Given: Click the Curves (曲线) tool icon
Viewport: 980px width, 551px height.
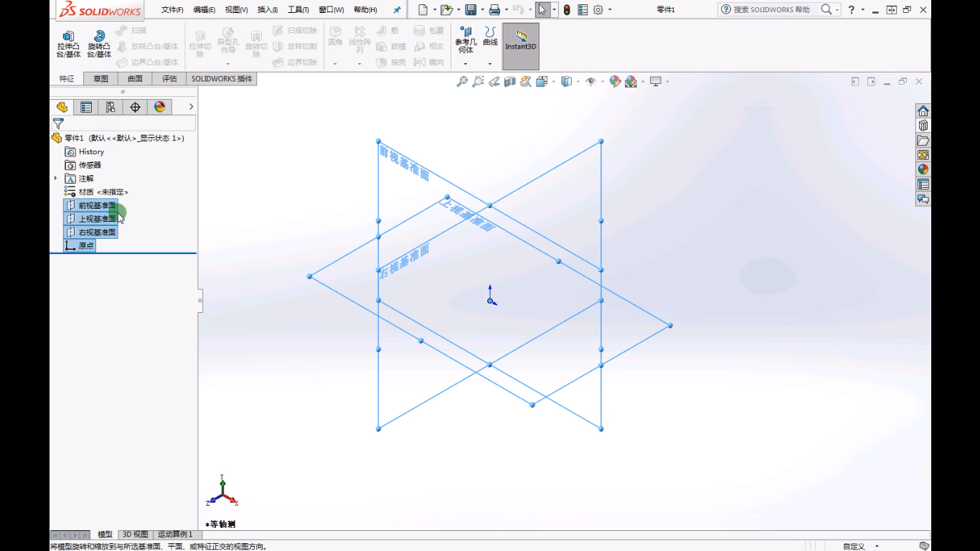Looking at the screenshot, I should (490, 32).
